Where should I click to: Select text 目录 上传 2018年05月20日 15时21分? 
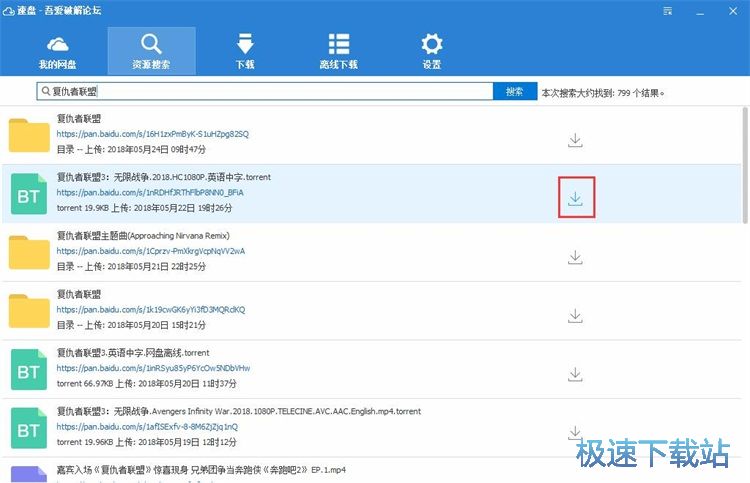131,325
